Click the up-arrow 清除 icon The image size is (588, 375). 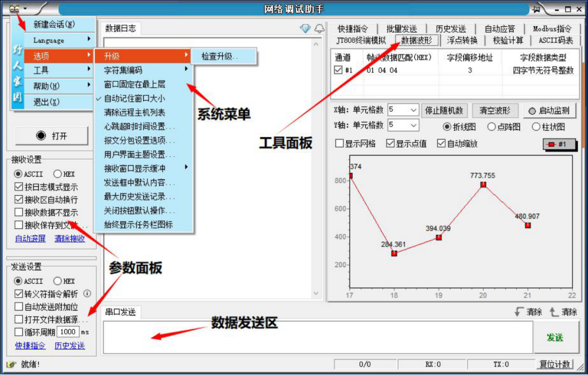pyautogui.click(x=554, y=312)
